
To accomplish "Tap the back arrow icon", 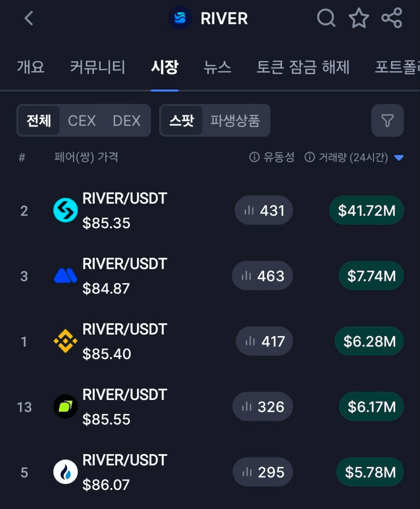I will [29, 18].
